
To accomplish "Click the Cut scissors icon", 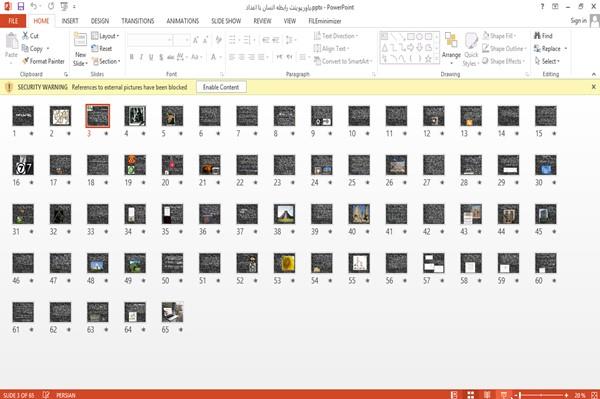I will click(x=26, y=36).
